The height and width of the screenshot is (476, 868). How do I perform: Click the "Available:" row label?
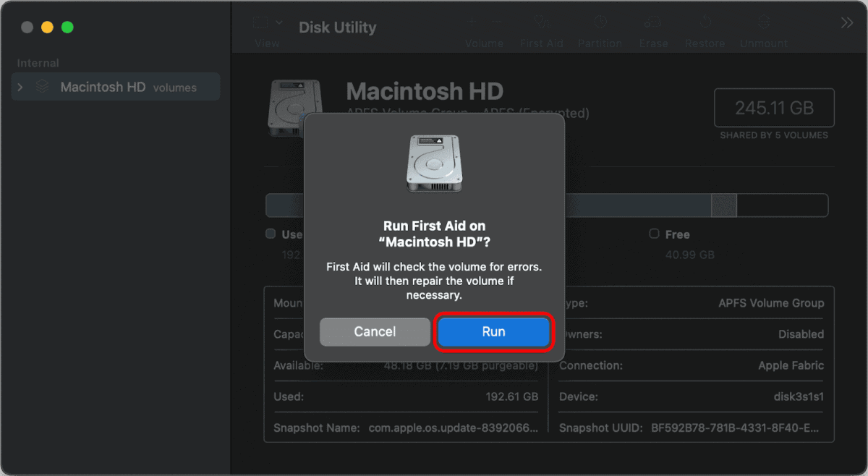tap(298, 365)
